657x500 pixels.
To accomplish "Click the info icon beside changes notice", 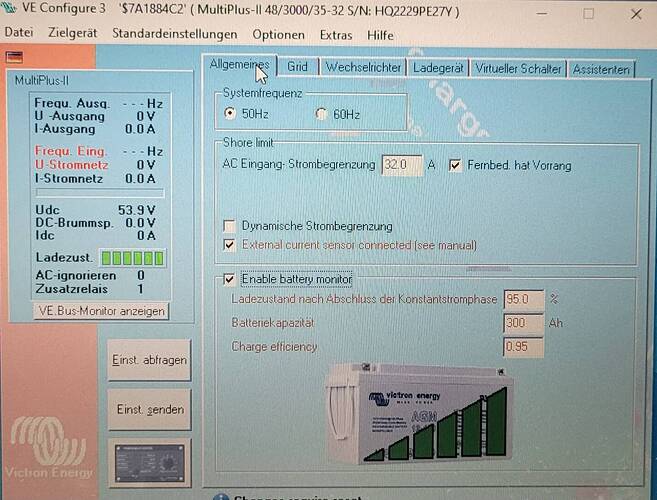I will point(221,497).
